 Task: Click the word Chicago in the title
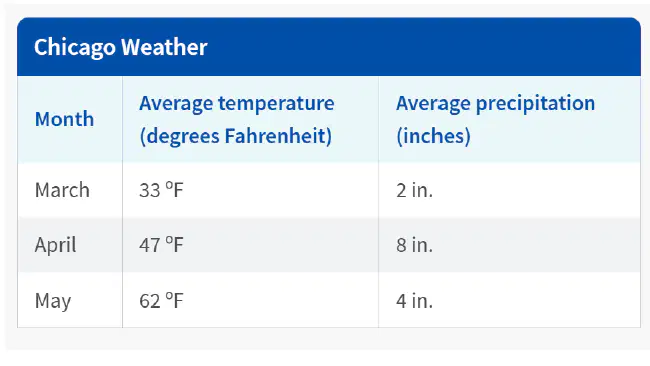pos(75,48)
